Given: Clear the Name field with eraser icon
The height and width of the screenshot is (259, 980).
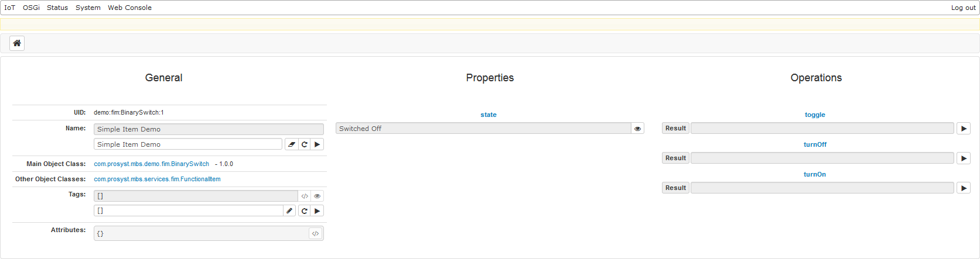Looking at the screenshot, I should [x=292, y=144].
